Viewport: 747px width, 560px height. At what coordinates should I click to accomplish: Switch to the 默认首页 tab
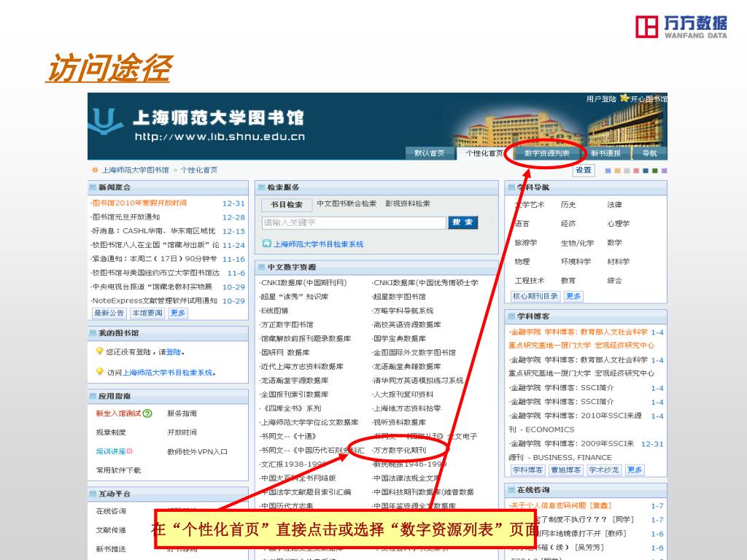[x=429, y=153]
